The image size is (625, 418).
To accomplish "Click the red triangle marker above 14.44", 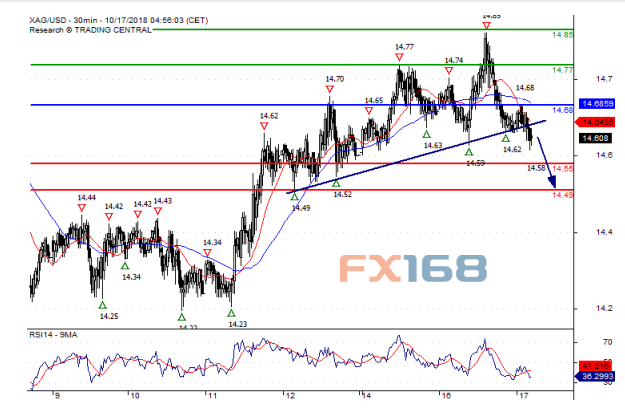I will pos(81,208).
